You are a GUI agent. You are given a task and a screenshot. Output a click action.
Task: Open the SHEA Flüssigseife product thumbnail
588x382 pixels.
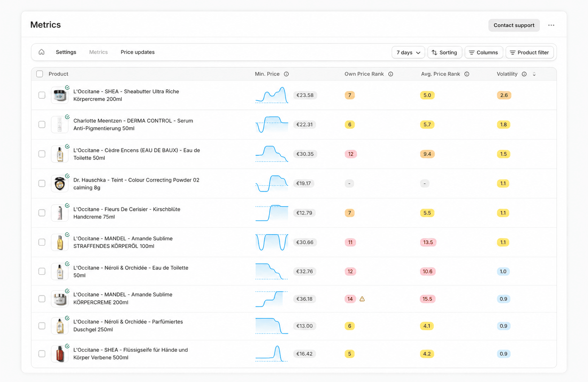(x=60, y=354)
